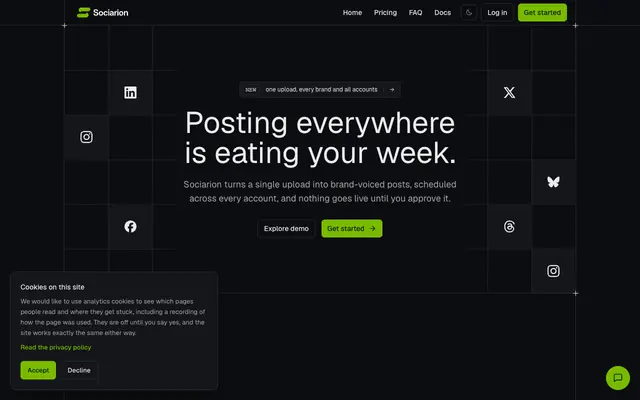Accept analytics cookies
Viewport: 640px width, 400px height.
point(38,370)
